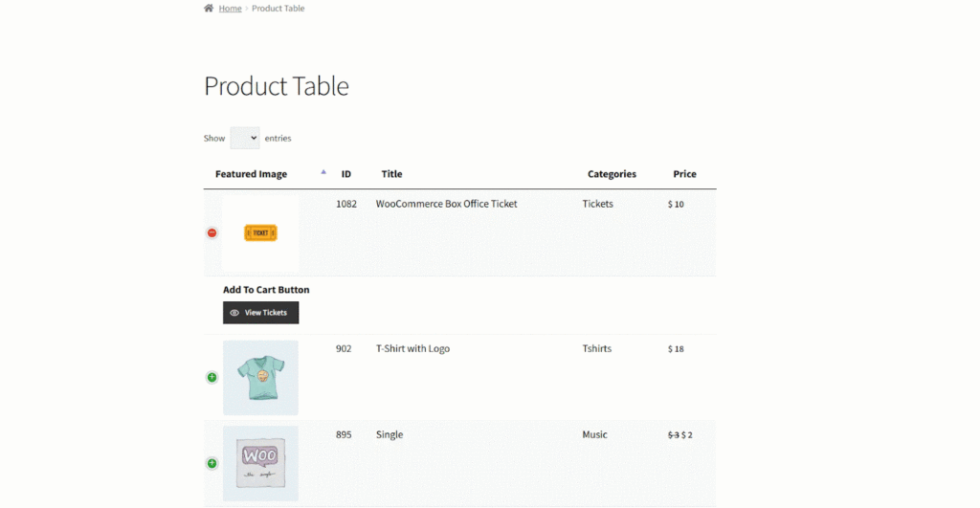Screen dimensions: 980x508
Task: Sort table by Featured Image header
Action: point(252,174)
